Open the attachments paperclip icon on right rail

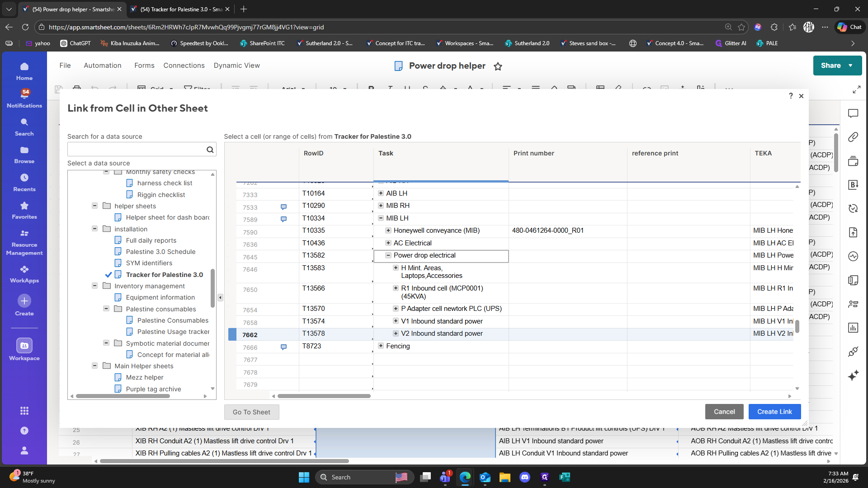853,137
